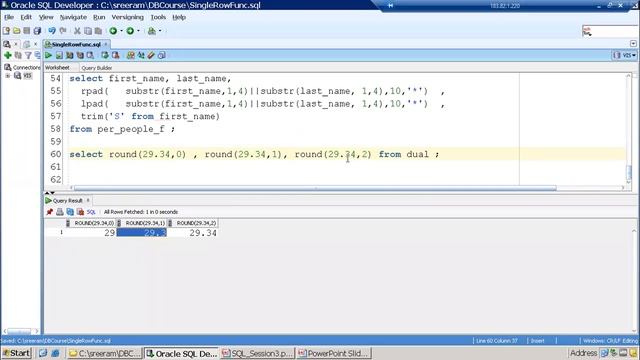Click the Filter funnel icon in Connections panel
This screenshot has width=640, height=360.
pos(28,55)
